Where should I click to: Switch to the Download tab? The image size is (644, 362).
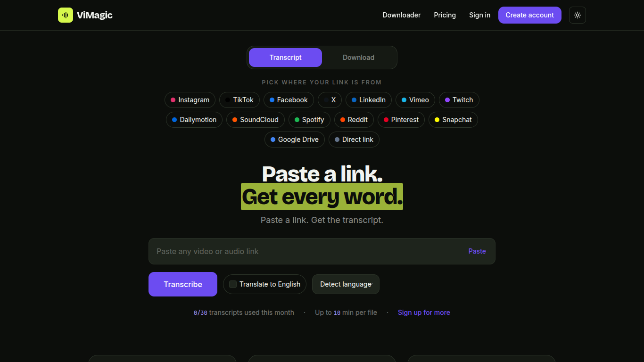[x=358, y=58]
